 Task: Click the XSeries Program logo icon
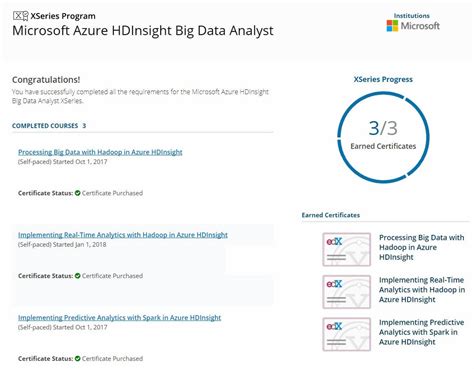click(20, 16)
